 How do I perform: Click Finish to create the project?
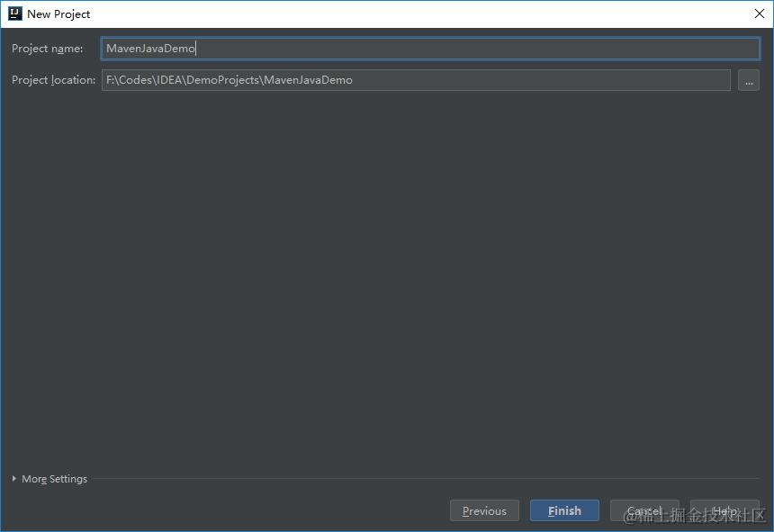click(x=564, y=510)
